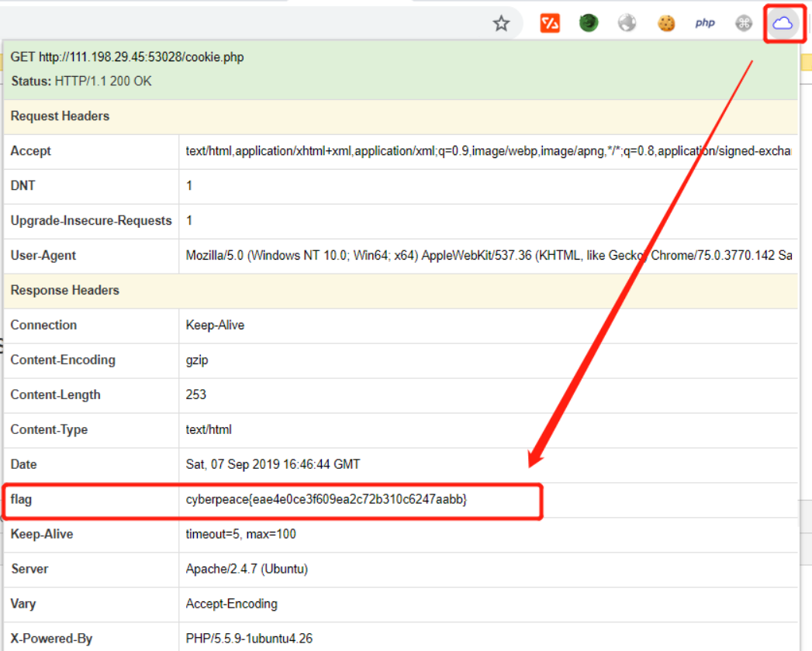Select the GET request URL line

point(127,57)
